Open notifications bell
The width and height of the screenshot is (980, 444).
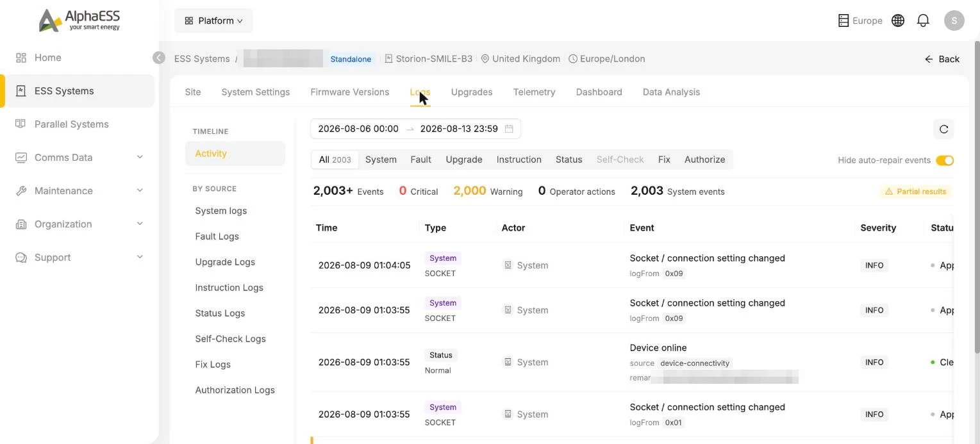point(923,21)
